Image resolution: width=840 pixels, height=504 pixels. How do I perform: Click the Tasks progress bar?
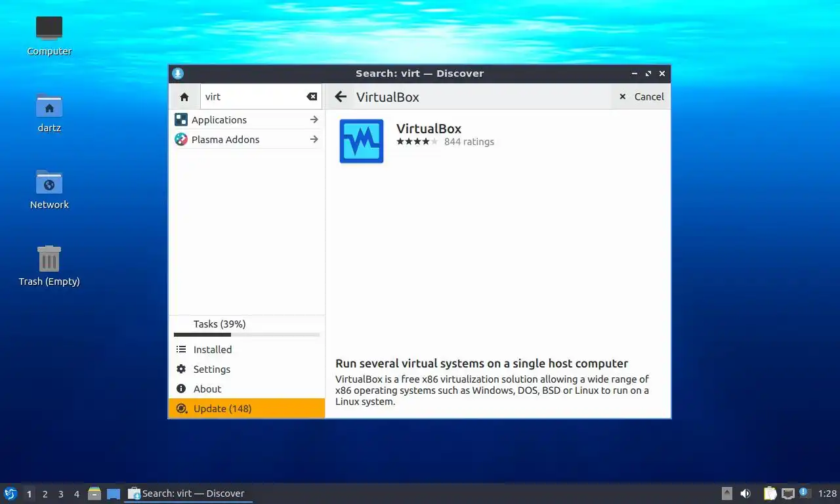(247, 335)
